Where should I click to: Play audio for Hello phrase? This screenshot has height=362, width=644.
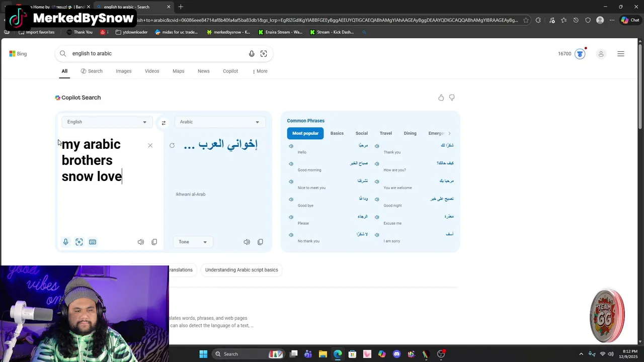pos(291,146)
